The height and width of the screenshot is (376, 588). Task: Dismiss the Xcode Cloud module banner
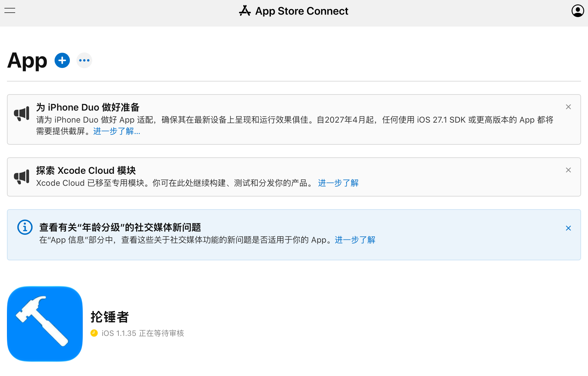[x=568, y=170]
